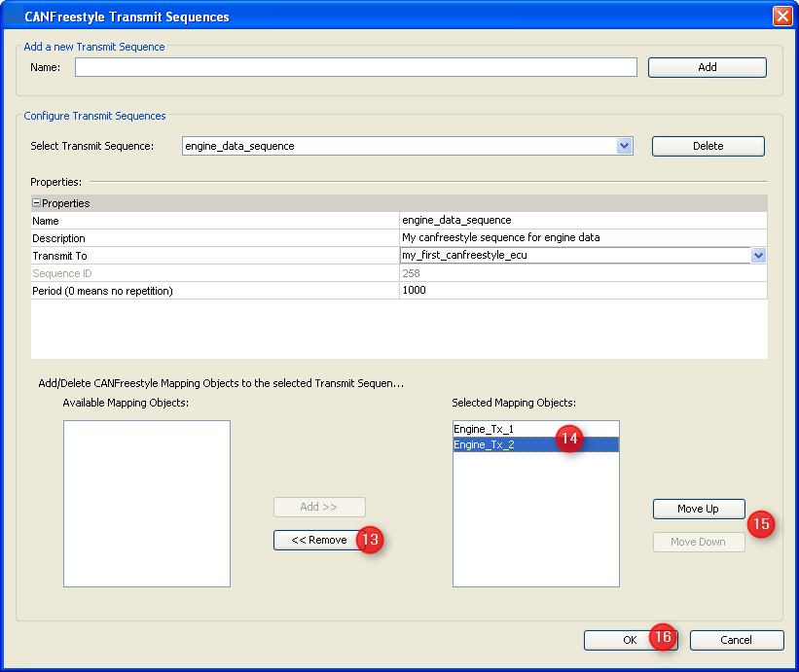The image size is (799, 672).
Task: Collapse the Properties section
Action: coord(37,202)
